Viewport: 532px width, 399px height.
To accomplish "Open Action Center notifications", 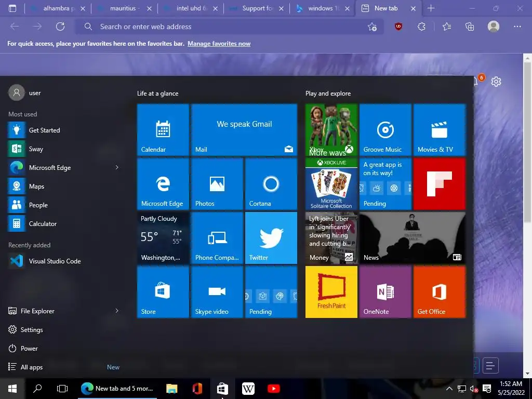I will click(487, 389).
